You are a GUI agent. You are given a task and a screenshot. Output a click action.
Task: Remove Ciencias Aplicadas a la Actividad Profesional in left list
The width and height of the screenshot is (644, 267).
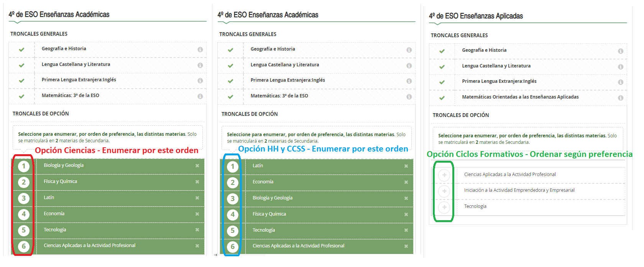coord(197,246)
